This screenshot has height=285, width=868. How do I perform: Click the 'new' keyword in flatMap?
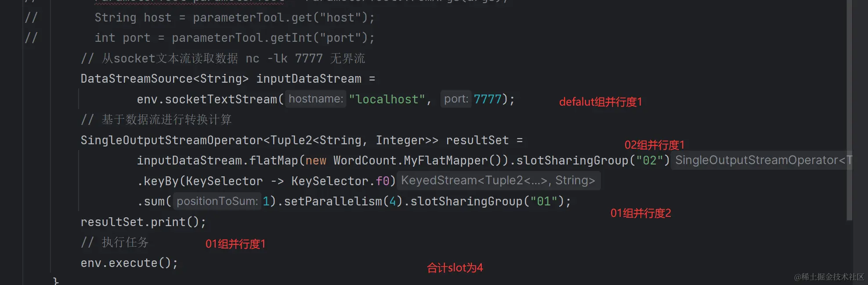tap(316, 161)
